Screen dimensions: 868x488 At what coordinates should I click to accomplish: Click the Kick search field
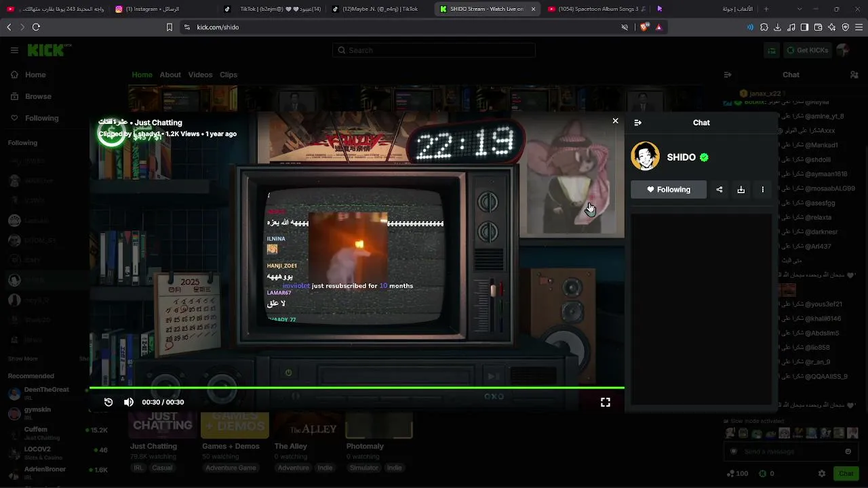pos(434,50)
